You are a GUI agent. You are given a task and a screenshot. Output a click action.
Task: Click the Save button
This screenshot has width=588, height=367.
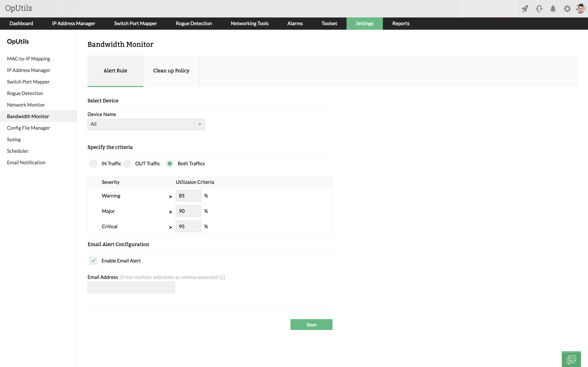tap(311, 325)
